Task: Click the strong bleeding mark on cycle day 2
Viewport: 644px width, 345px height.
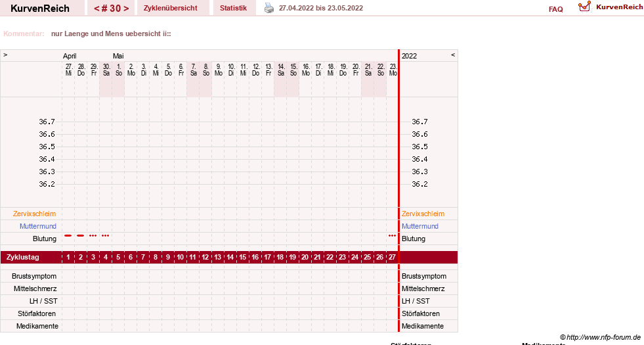Action: [x=81, y=236]
